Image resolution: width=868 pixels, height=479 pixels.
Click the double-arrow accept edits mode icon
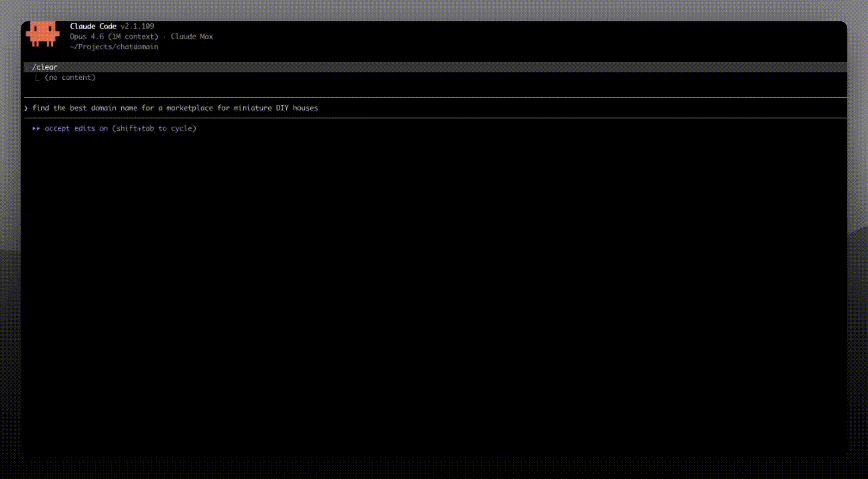36,128
